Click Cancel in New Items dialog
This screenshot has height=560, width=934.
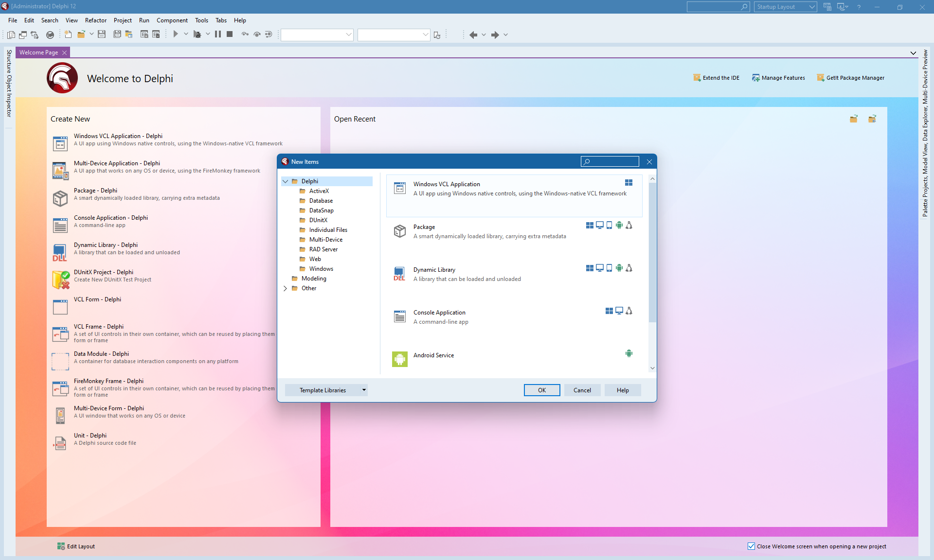[x=582, y=390]
